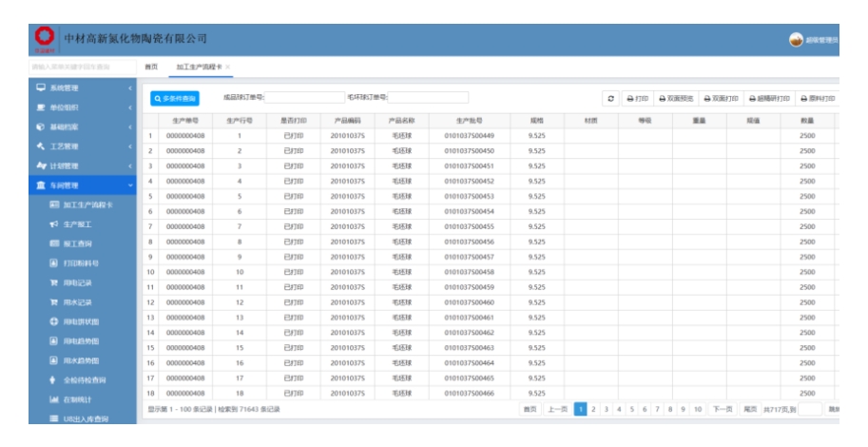Click the 生产报工 megaphone icon

[53, 224]
